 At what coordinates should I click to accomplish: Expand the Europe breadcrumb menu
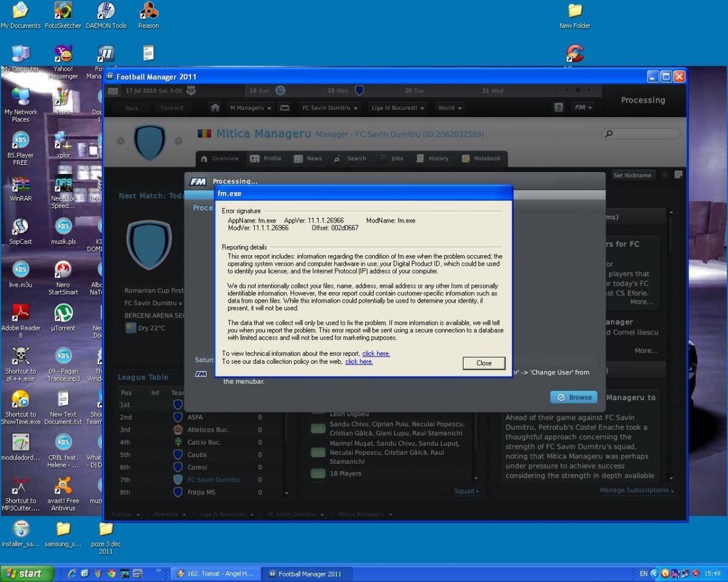pyautogui.click(x=126, y=514)
